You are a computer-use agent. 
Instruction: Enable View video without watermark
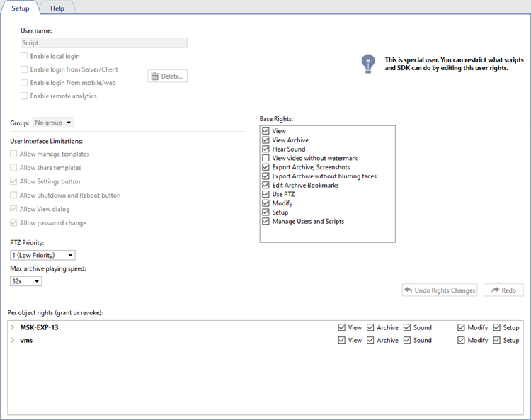(265, 159)
